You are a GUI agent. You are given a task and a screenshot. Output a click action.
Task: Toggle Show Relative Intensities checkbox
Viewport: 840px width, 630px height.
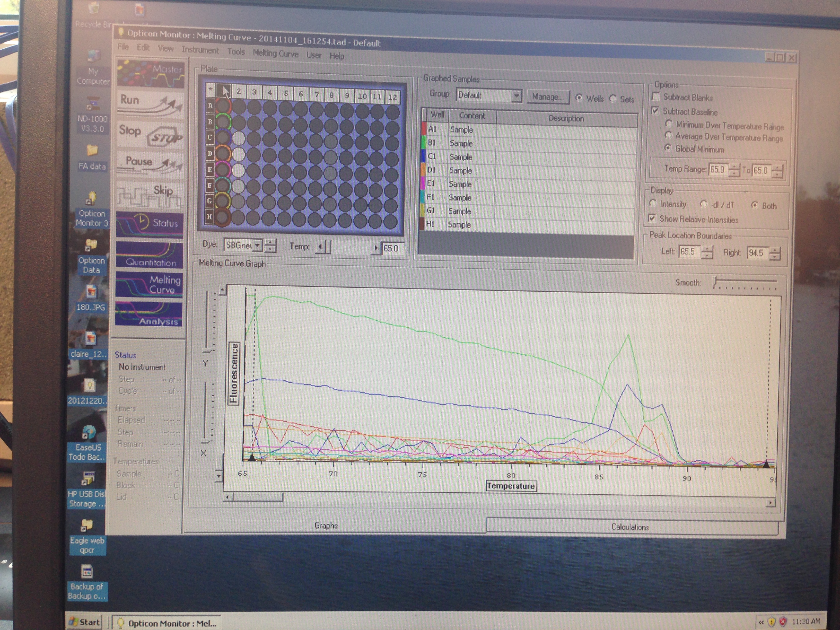coord(652,218)
